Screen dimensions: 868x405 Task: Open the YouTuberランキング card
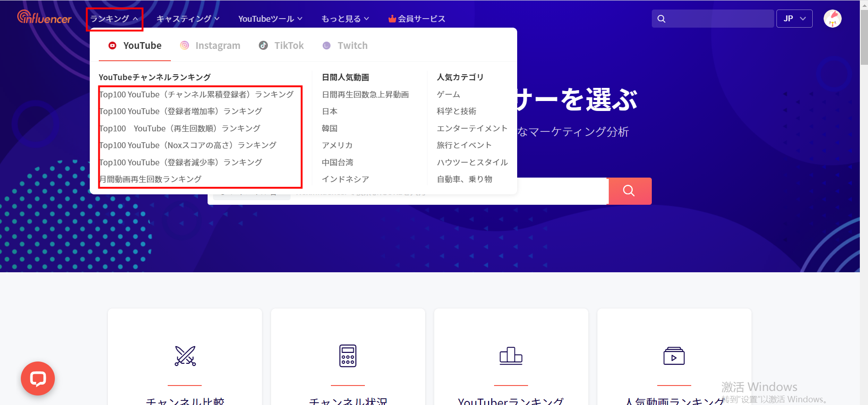point(511,357)
